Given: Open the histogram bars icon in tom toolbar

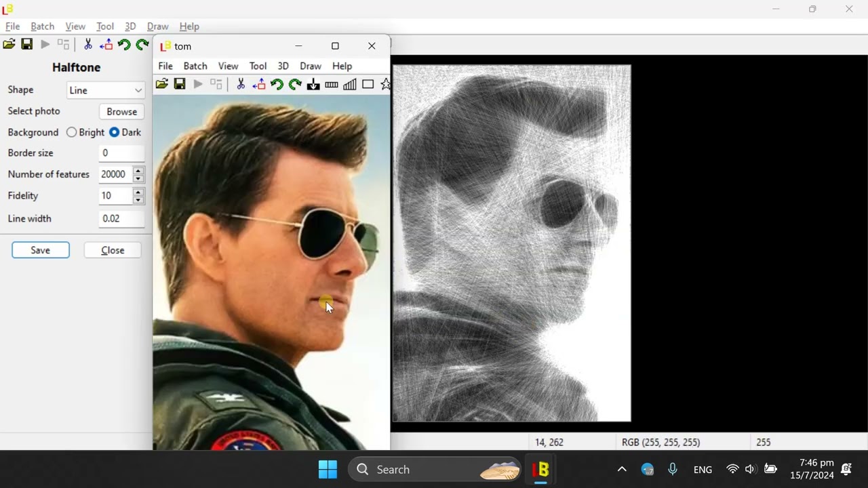Looking at the screenshot, I should [350, 85].
